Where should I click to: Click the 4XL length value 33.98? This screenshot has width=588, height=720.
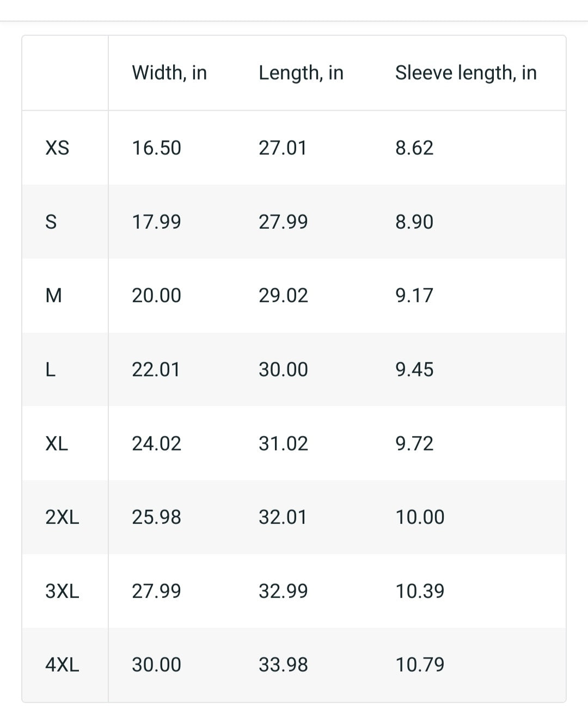(283, 664)
